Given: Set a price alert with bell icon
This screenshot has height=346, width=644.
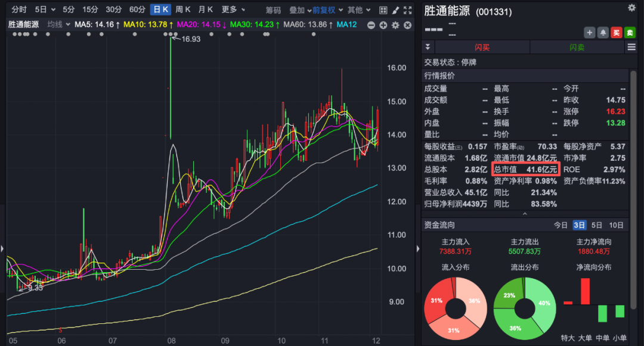Looking at the screenshot, I should point(603,32).
